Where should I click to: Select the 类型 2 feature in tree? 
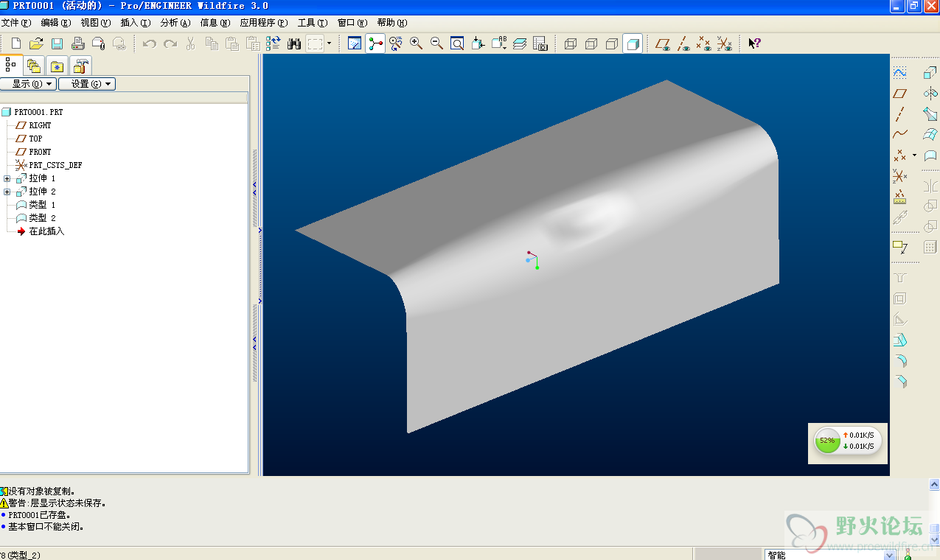(x=42, y=218)
